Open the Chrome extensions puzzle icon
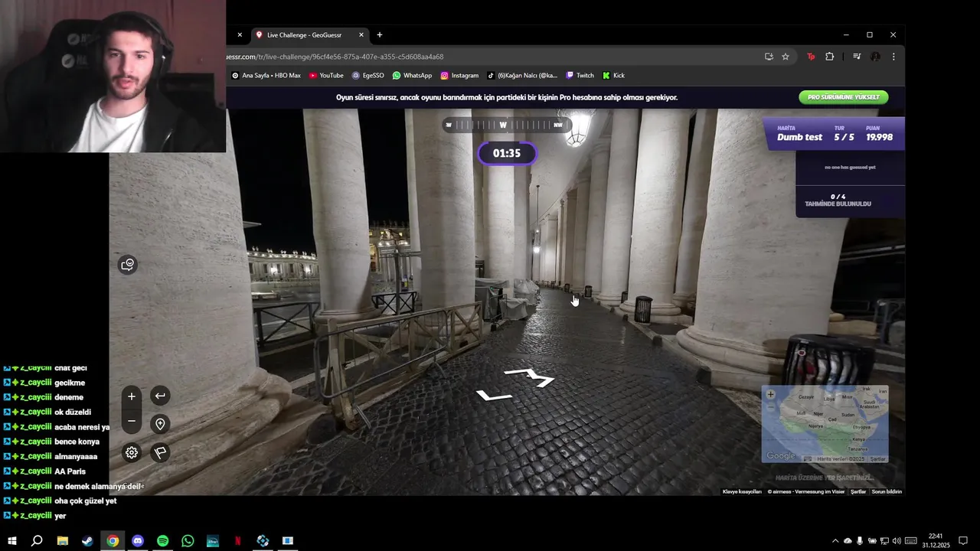 click(829, 57)
